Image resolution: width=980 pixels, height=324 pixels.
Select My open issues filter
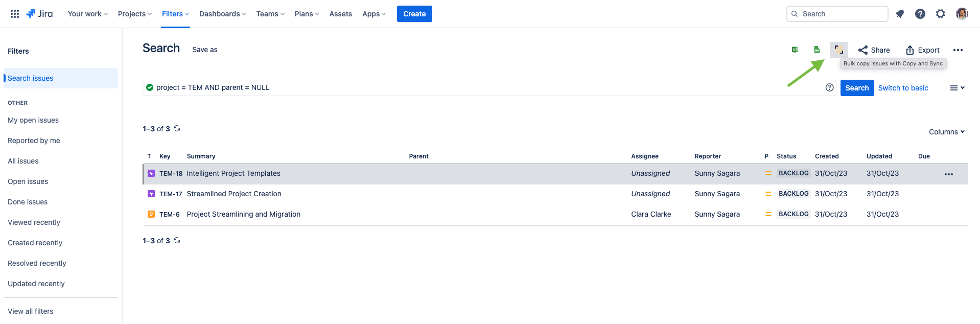(x=33, y=120)
